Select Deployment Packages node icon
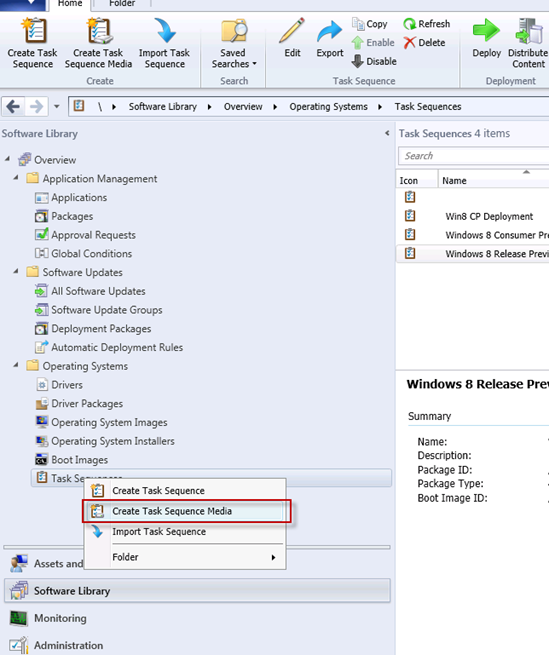 [41, 329]
